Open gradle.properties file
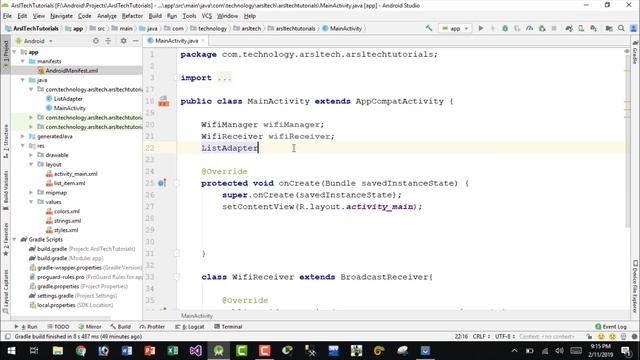Image resolution: width=640 pixels, height=360 pixels. click(x=58, y=287)
